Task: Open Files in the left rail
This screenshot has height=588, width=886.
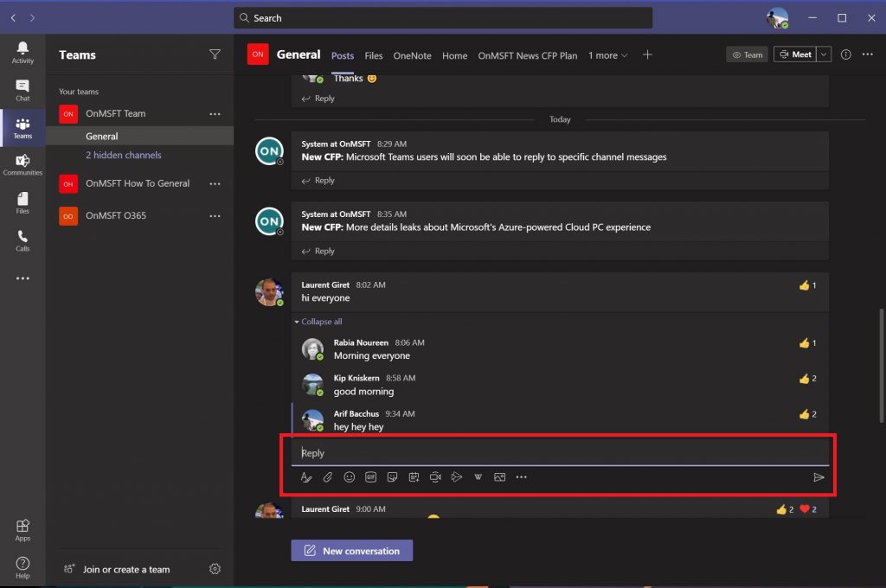Action: [22, 203]
